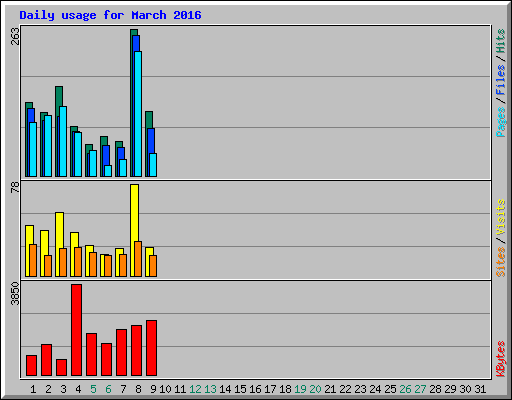
Task: Select the green day "12" label
Action: [x=195, y=389]
